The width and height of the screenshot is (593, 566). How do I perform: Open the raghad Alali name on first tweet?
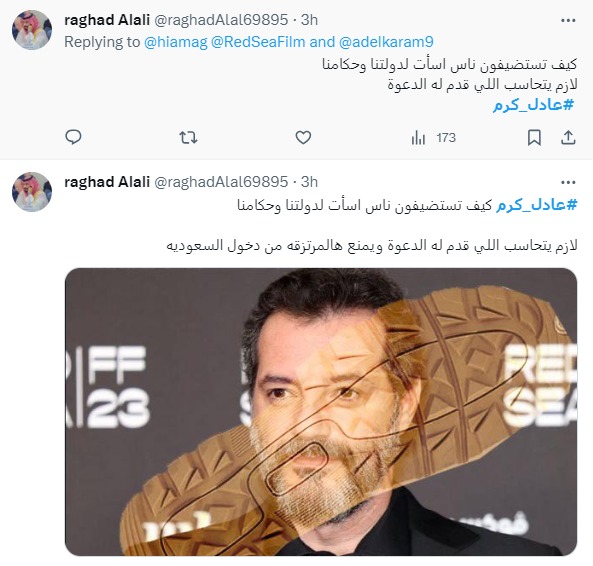[x=107, y=20]
